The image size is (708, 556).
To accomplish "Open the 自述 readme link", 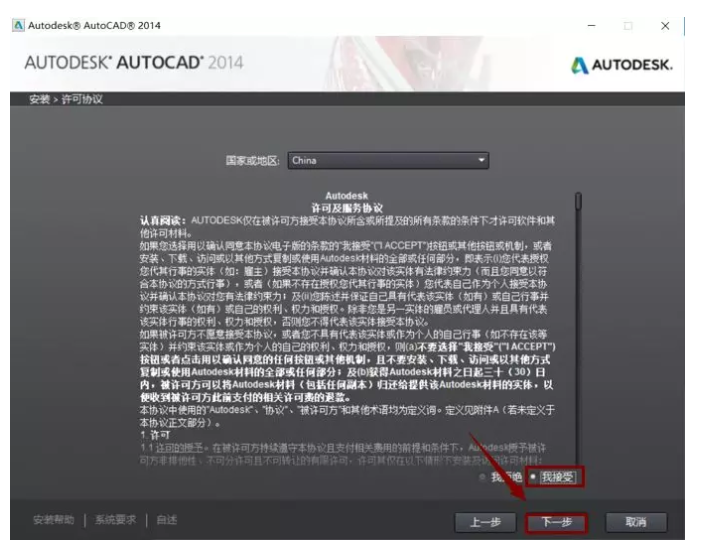I will [167, 520].
